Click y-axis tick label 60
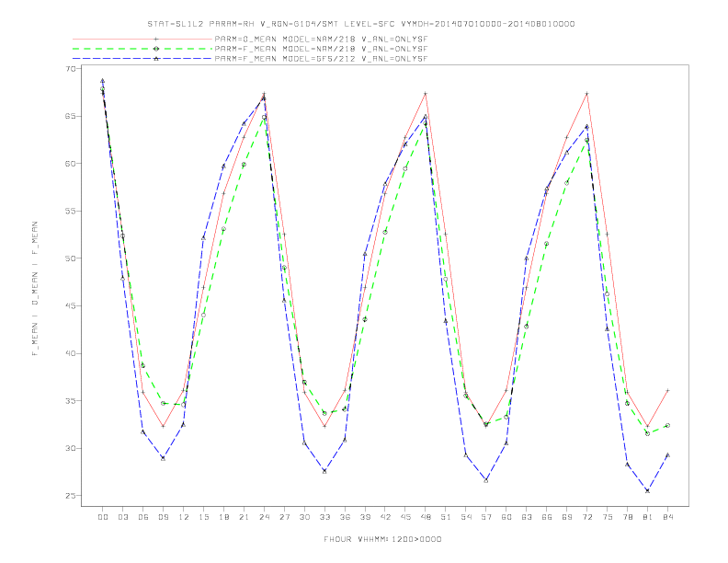Viewport: 728px width, 563px height. click(x=71, y=164)
